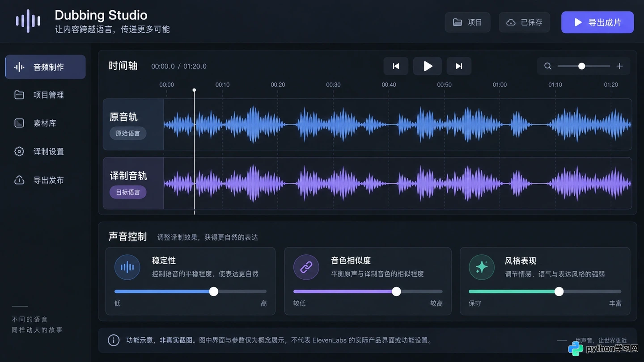Click the 00:10 mark on the ruler
This screenshot has width=644, height=362.
(222, 84)
